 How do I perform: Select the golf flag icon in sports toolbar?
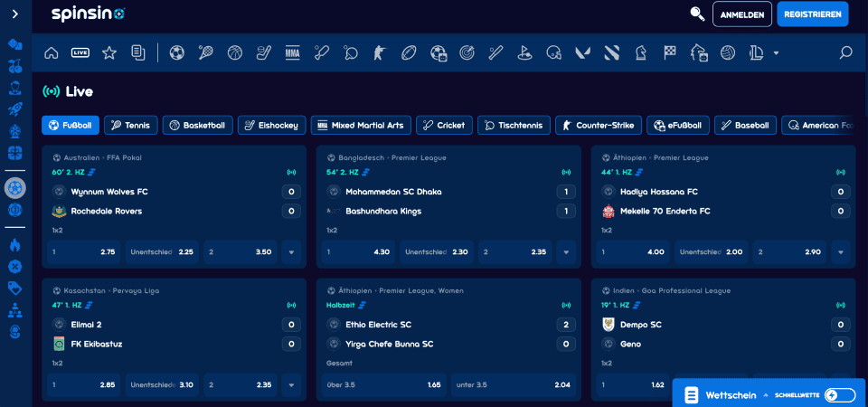point(524,52)
